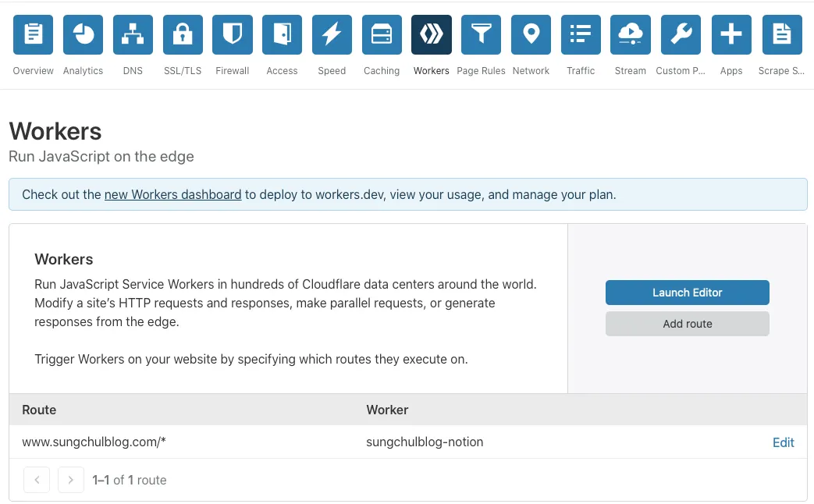Image resolution: width=814 pixels, height=504 pixels.
Task: Go to Network location pin icon
Action: [531, 35]
